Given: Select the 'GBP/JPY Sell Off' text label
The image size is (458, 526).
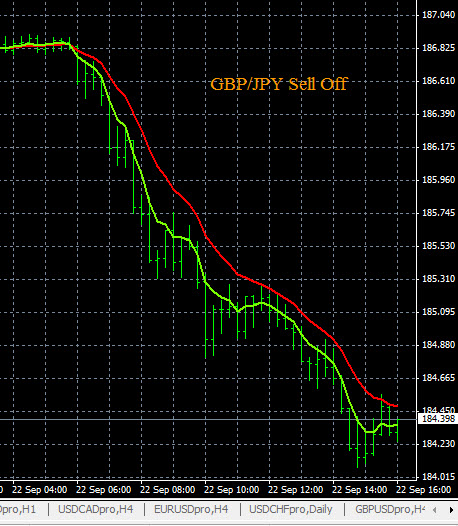Looking at the screenshot, I should (x=278, y=84).
